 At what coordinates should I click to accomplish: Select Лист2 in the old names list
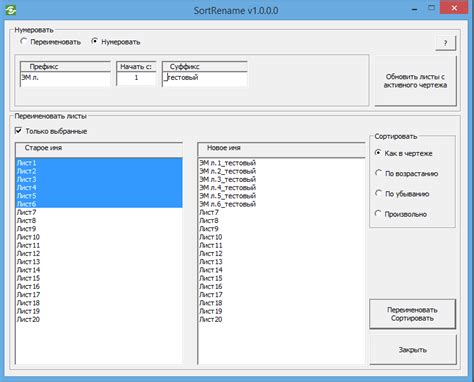[x=99, y=171]
